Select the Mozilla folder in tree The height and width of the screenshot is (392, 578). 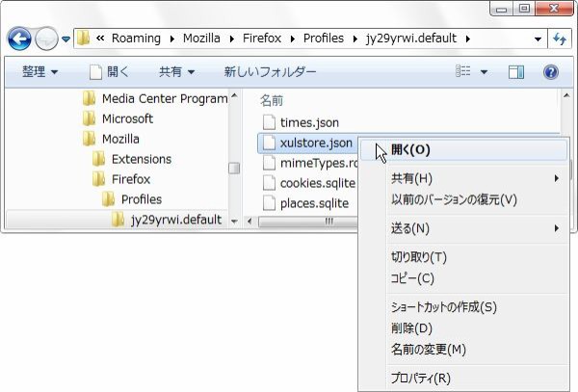pos(111,139)
